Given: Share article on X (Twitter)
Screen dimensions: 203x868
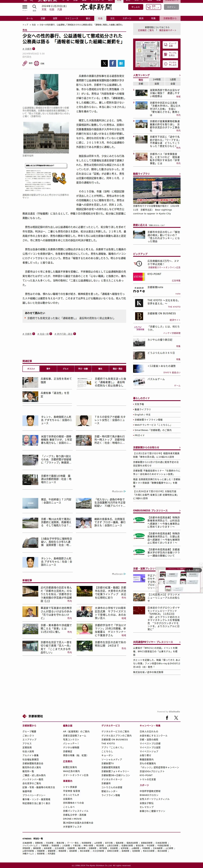Looking at the screenshot, I should pyautogui.click(x=104, y=63).
